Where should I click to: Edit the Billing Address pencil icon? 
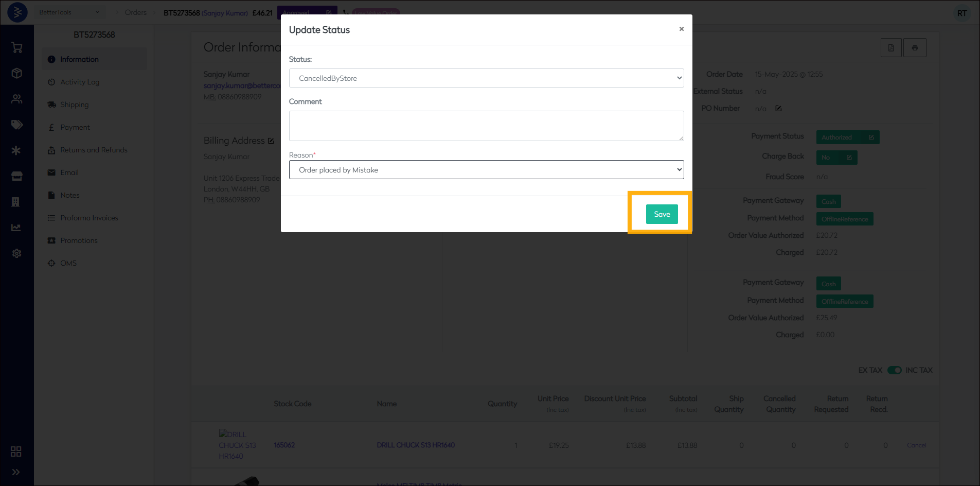tap(271, 141)
